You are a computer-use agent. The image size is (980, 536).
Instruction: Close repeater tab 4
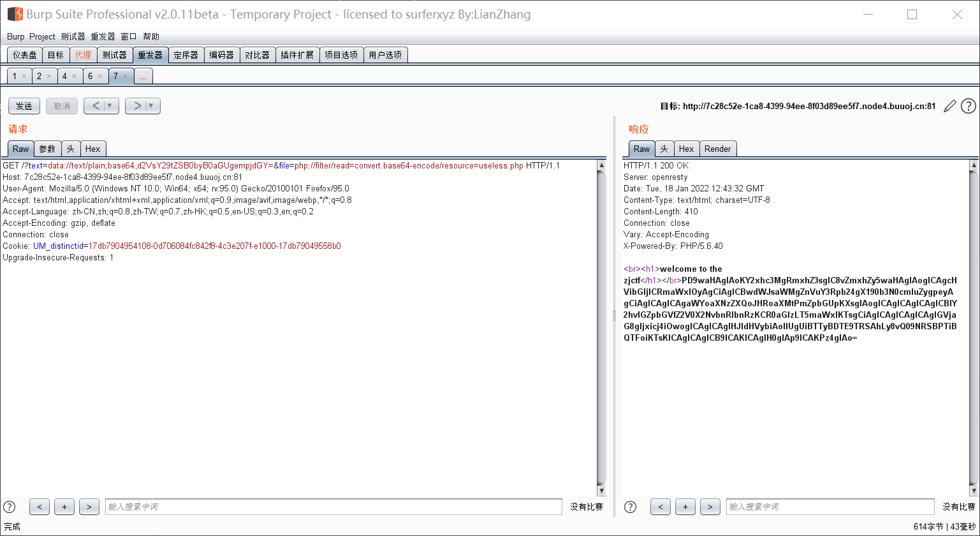(74, 77)
